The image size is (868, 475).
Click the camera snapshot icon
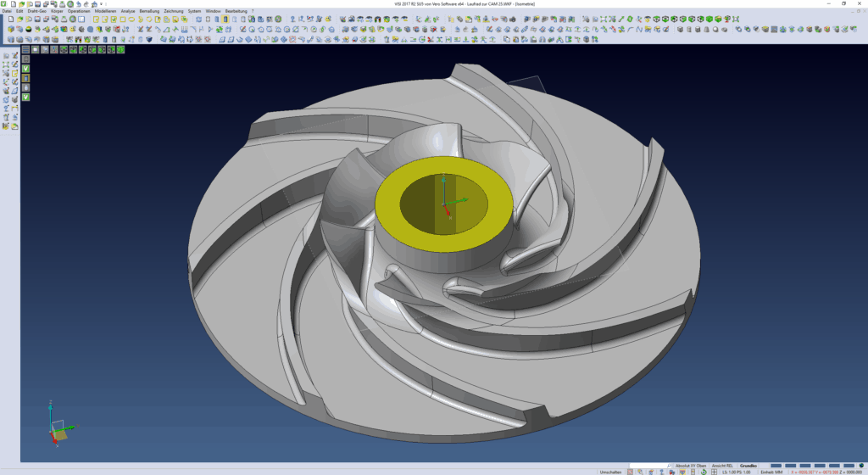pyautogui.click(x=513, y=20)
